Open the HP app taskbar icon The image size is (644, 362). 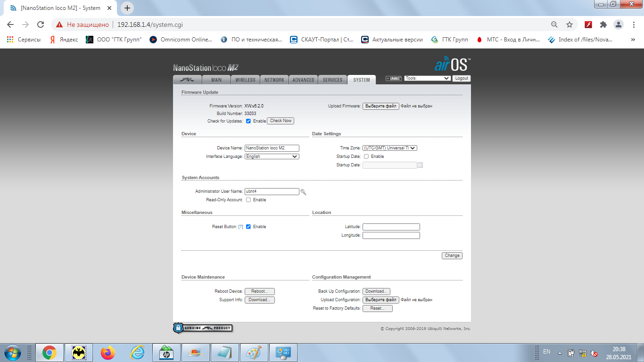(x=166, y=353)
